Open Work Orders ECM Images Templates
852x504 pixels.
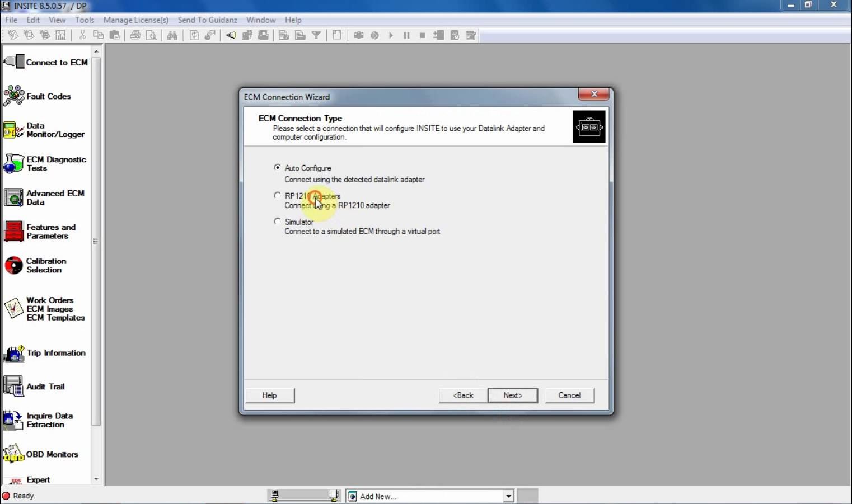pos(44,309)
